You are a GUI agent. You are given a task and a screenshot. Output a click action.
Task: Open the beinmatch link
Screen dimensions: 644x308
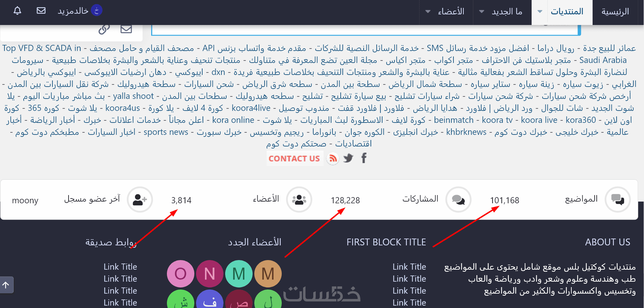[x=454, y=120]
